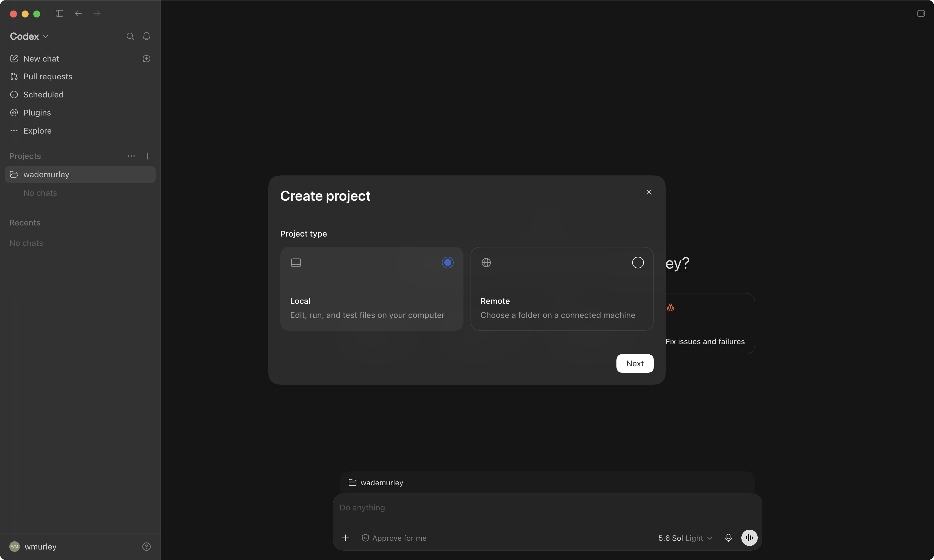
Task: Click the Fix issues and failures card
Action: coord(710,324)
